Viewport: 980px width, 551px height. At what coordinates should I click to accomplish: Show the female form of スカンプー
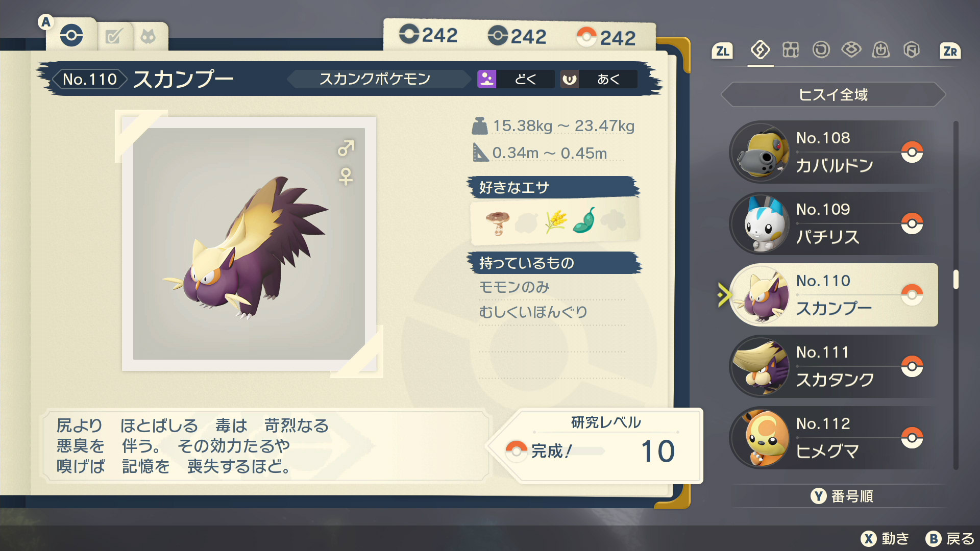[346, 177]
